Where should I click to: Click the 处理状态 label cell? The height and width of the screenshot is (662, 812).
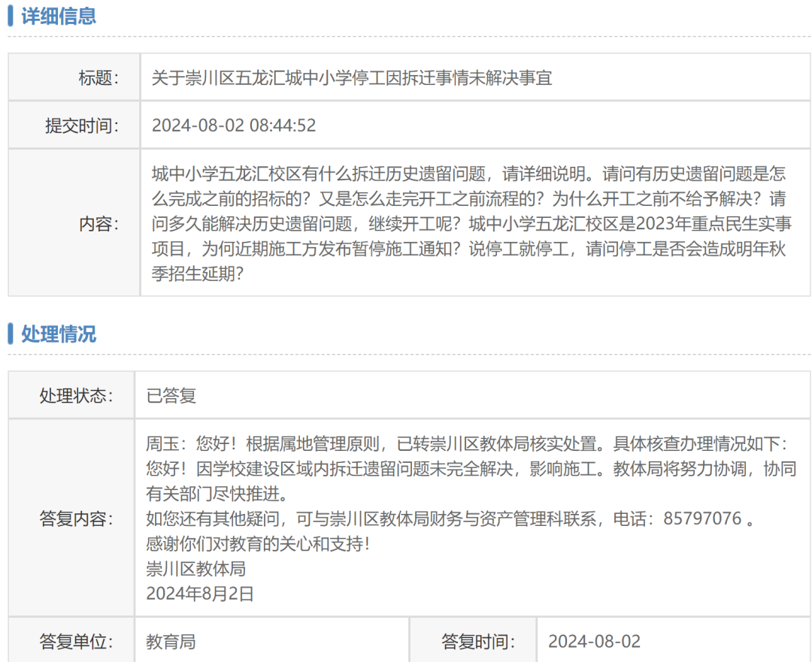point(71,395)
